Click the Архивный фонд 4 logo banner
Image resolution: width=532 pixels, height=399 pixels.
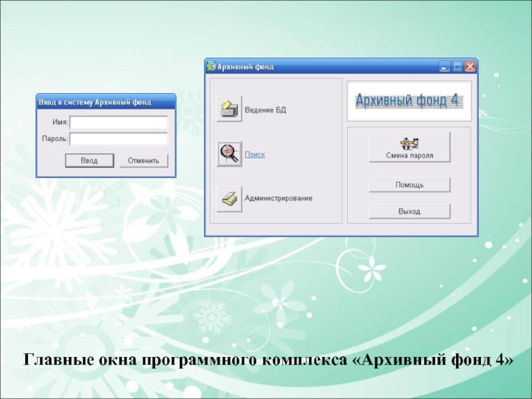[409, 101]
